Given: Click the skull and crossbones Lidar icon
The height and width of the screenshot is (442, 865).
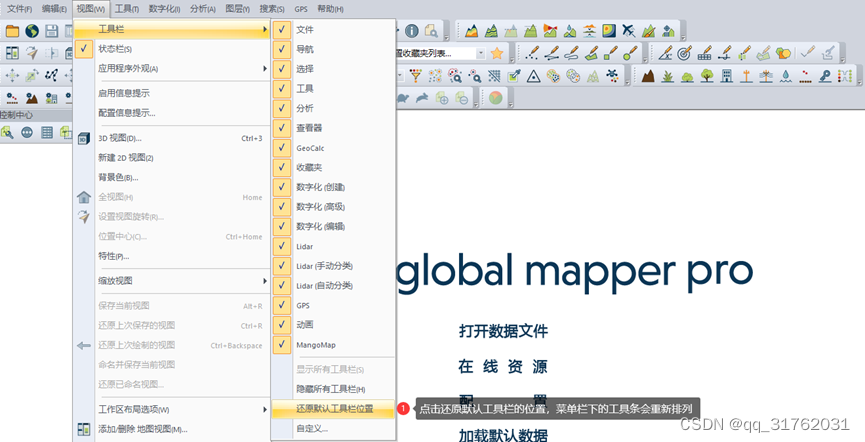Looking at the screenshot, I should 612,75.
